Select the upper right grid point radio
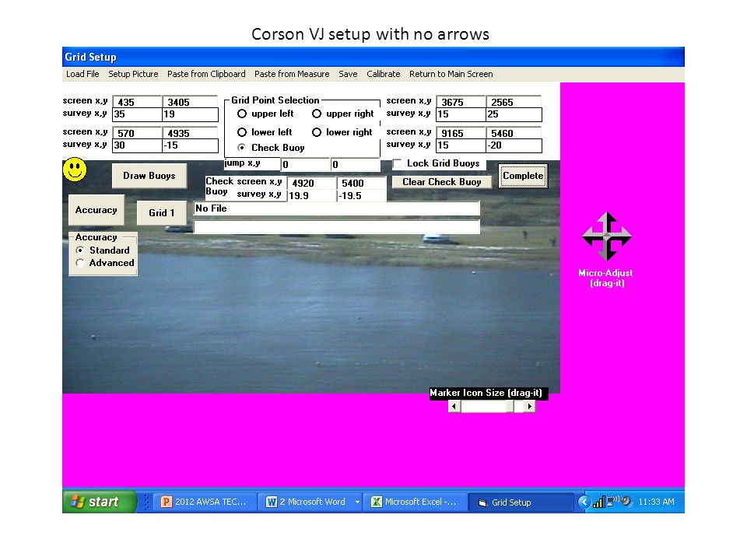Viewport: 747px width, 560px height. click(317, 114)
